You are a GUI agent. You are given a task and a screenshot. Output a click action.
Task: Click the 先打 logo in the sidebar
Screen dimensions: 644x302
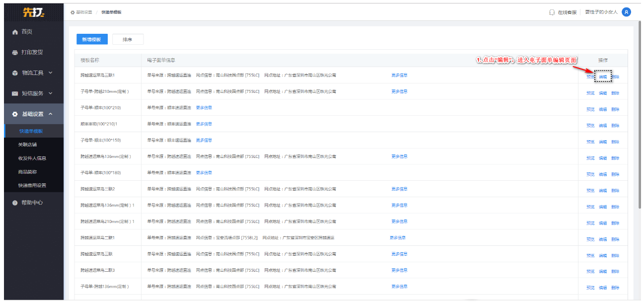[33, 12]
